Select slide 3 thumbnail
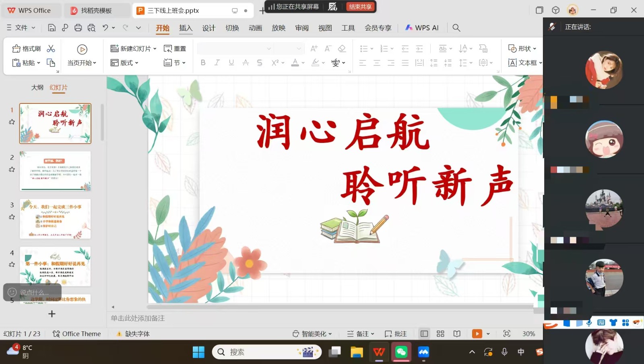 click(55, 219)
